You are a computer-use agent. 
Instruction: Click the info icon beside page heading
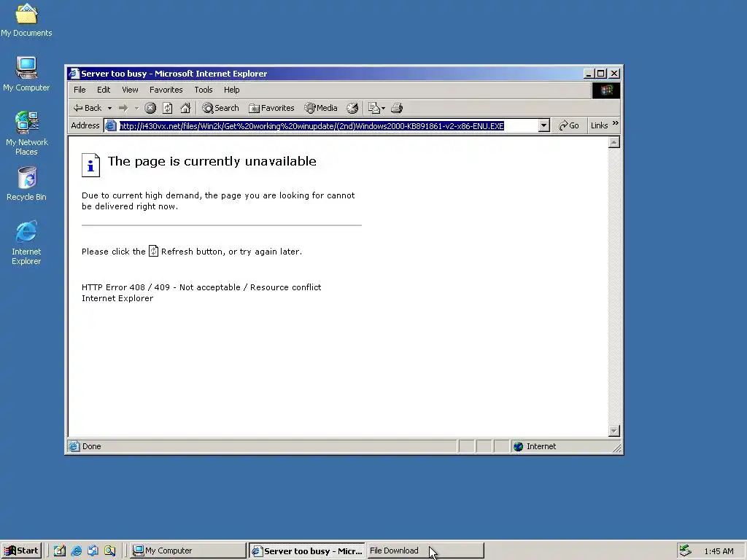point(90,166)
